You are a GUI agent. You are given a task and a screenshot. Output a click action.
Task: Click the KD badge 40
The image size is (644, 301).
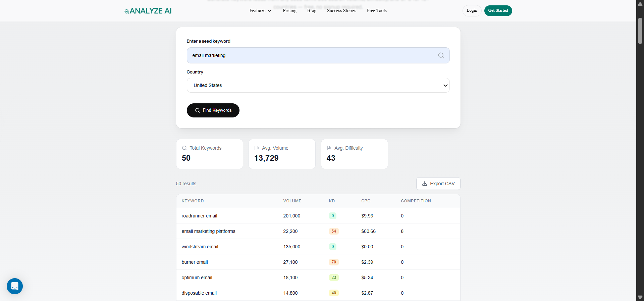pyautogui.click(x=334, y=293)
